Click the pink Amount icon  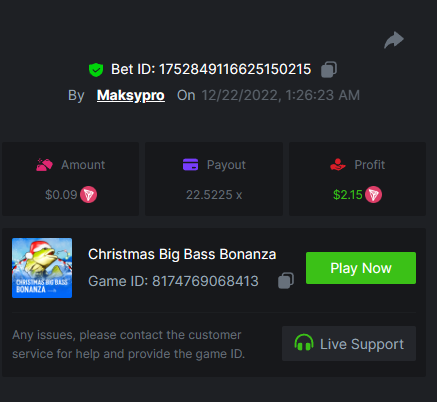(44, 165)
